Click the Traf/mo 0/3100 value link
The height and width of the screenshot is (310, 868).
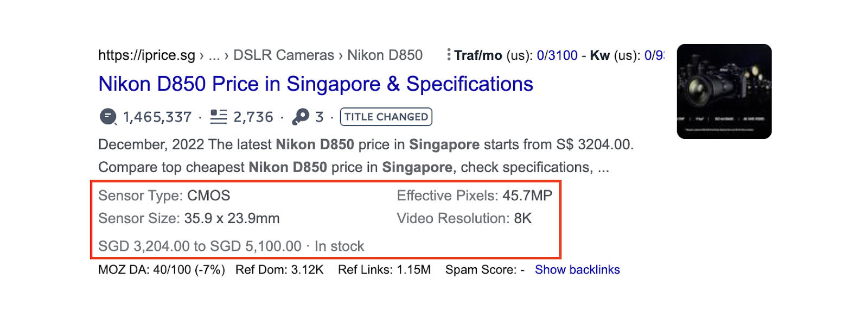[x=557, y=55]
